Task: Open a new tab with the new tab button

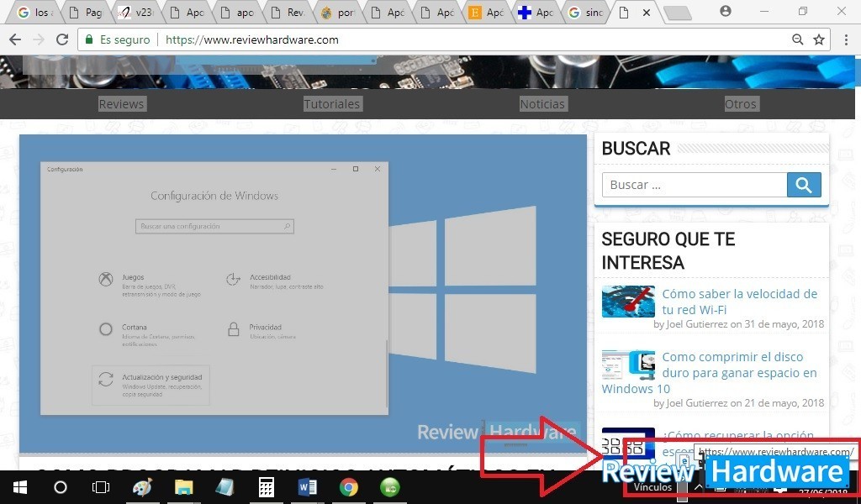Action: [677, 13]
